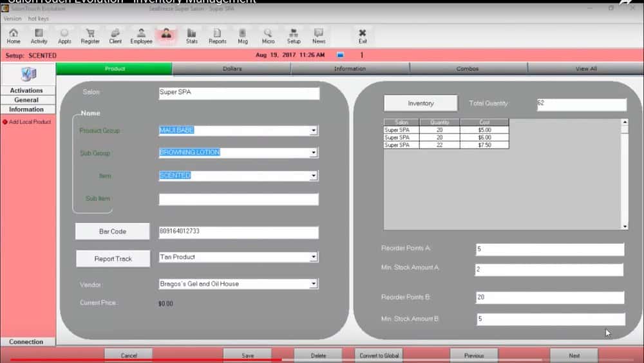Open the Client toolbar icon
The width and height of the screenshot is (644, 363).
pos(115,36)
